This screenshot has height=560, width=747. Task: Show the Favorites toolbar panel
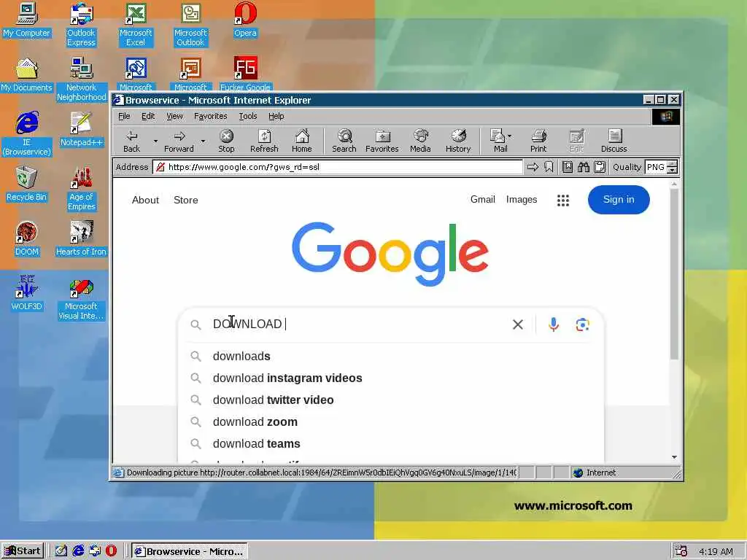point(382,141)
